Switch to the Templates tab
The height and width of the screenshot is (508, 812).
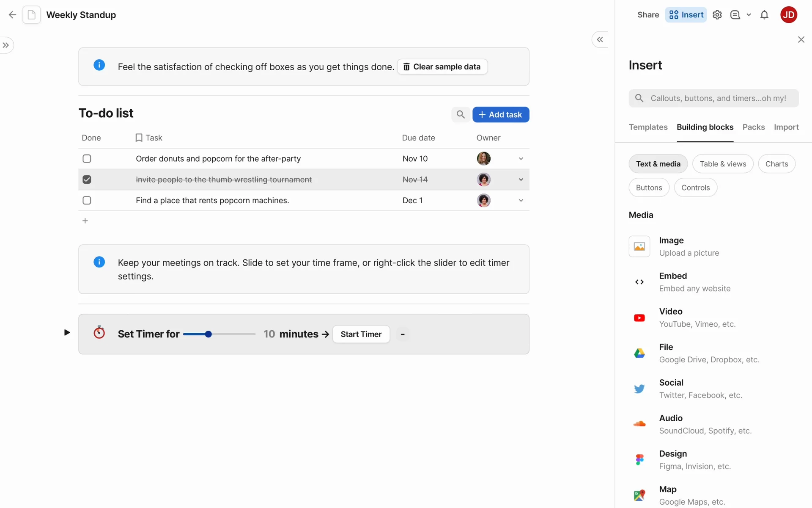click(648, 127)
